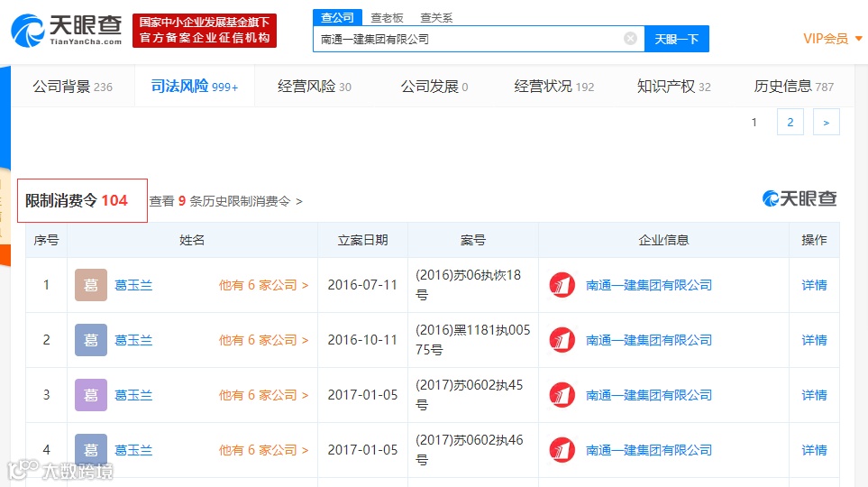
Task: Click the 葛 avatar in row 1
Action: (x=91, y=285)
